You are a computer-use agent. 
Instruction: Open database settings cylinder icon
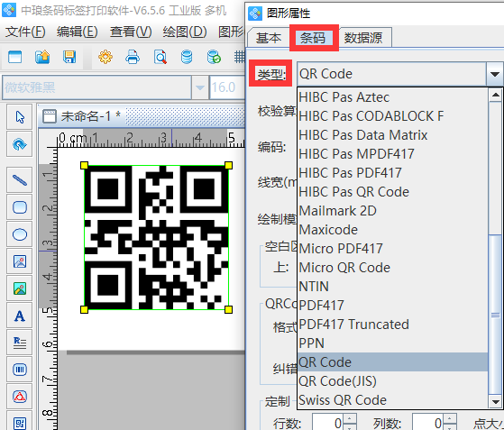[x=187, y=57]
